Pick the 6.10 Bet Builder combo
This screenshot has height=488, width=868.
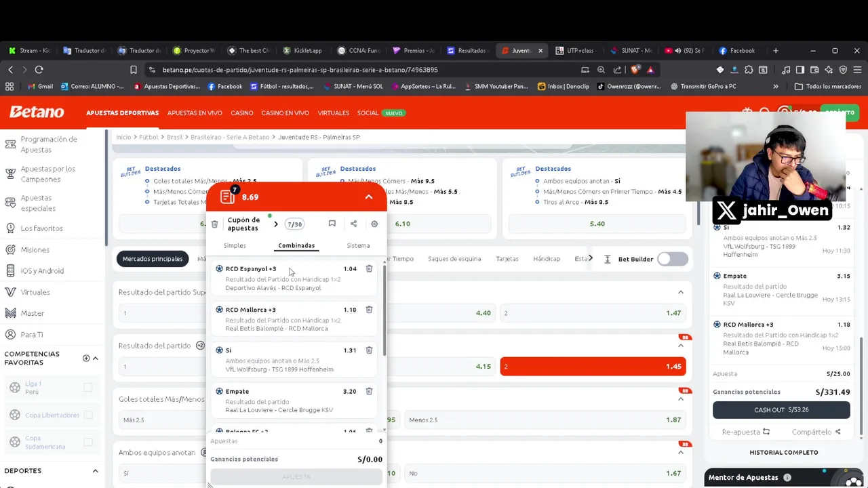click(402, 224)
